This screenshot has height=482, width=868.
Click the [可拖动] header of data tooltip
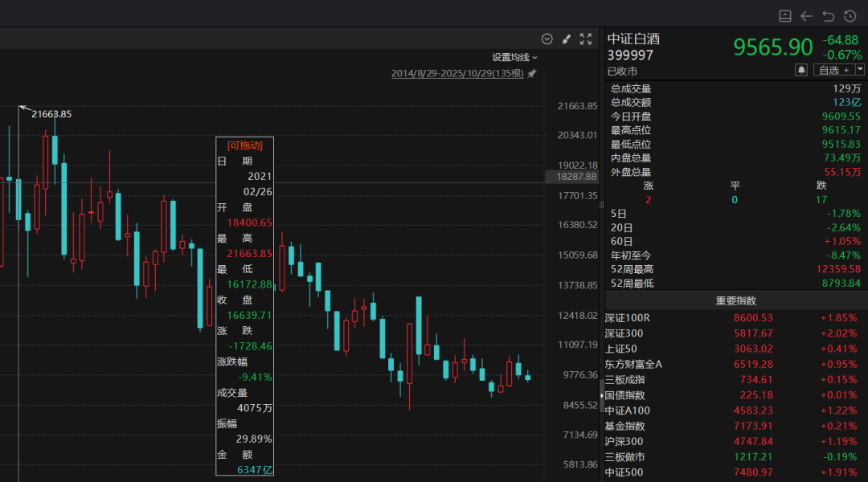(244, 145)
